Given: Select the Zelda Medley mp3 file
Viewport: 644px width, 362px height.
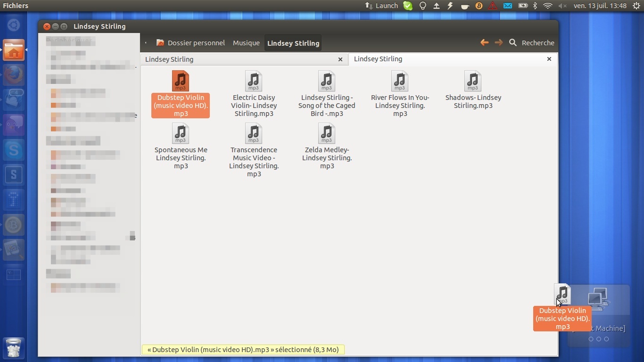Looking at the screenshot, I should tap(327, 146).
